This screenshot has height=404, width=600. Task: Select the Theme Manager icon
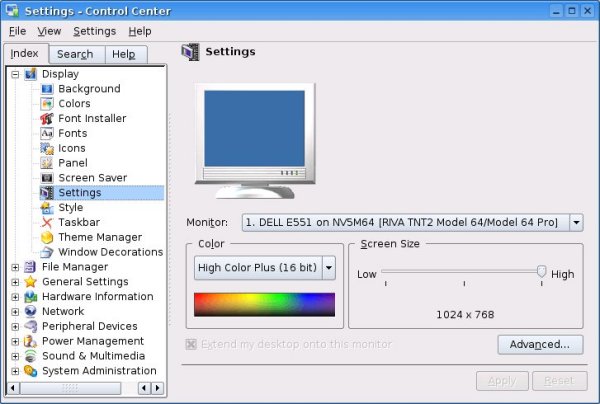click(x=47, y=237)
